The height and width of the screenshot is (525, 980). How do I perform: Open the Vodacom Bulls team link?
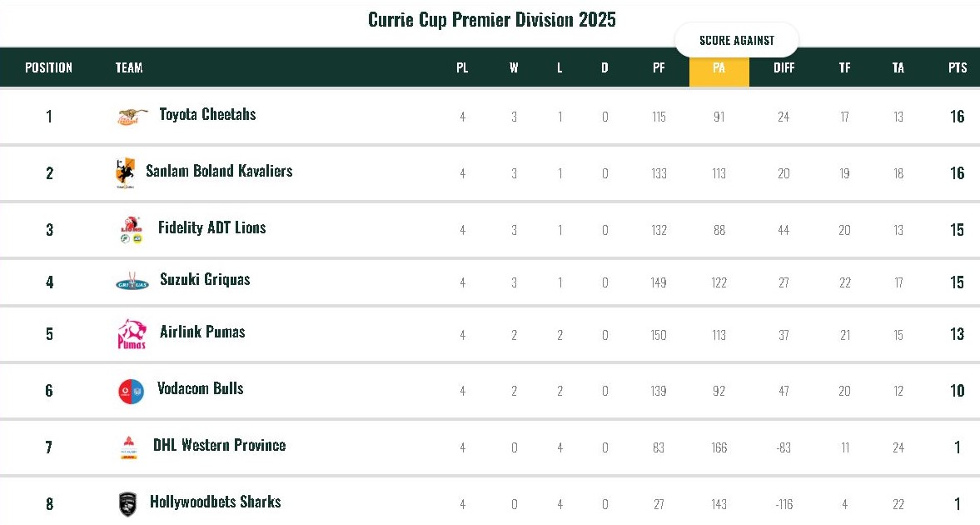[x=200, y=388]
